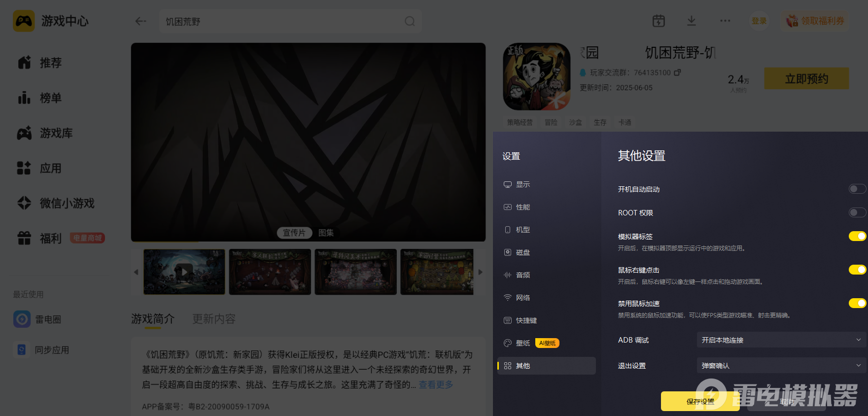Image resolution: width=868 pixels, height=416 pixels.
Task: Toggle the 开机自动启动 switch
Action: pos(857,189)
